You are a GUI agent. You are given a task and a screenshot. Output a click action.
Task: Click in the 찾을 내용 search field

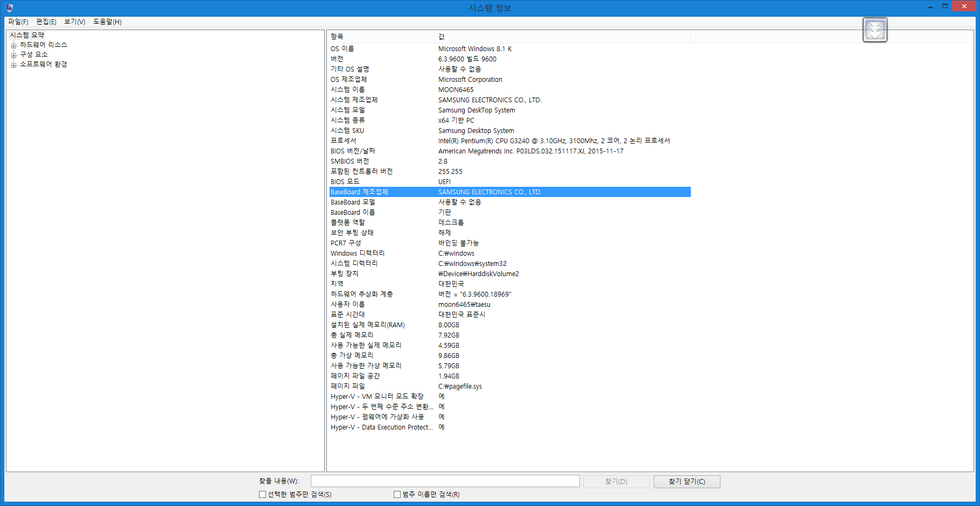(x=445, y=481)
